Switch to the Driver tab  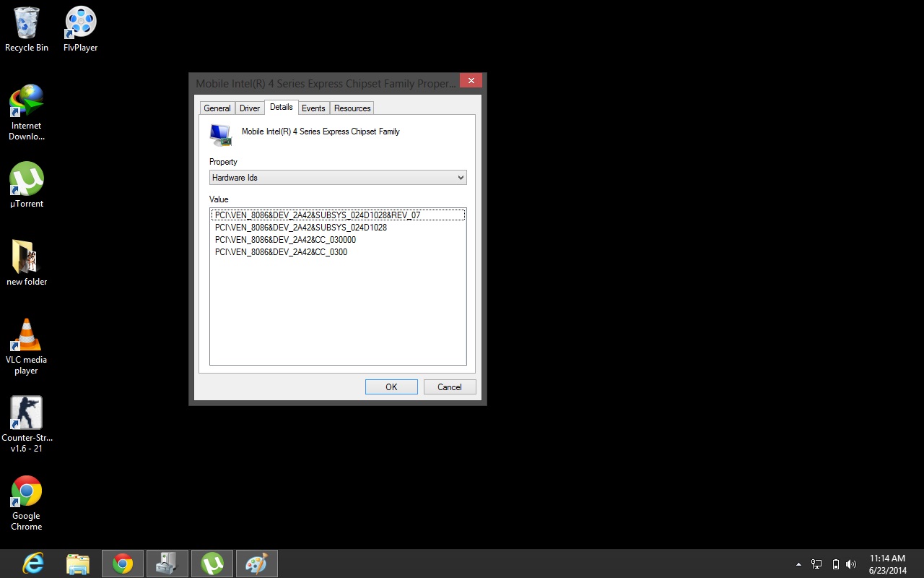(x=250, y=108)
